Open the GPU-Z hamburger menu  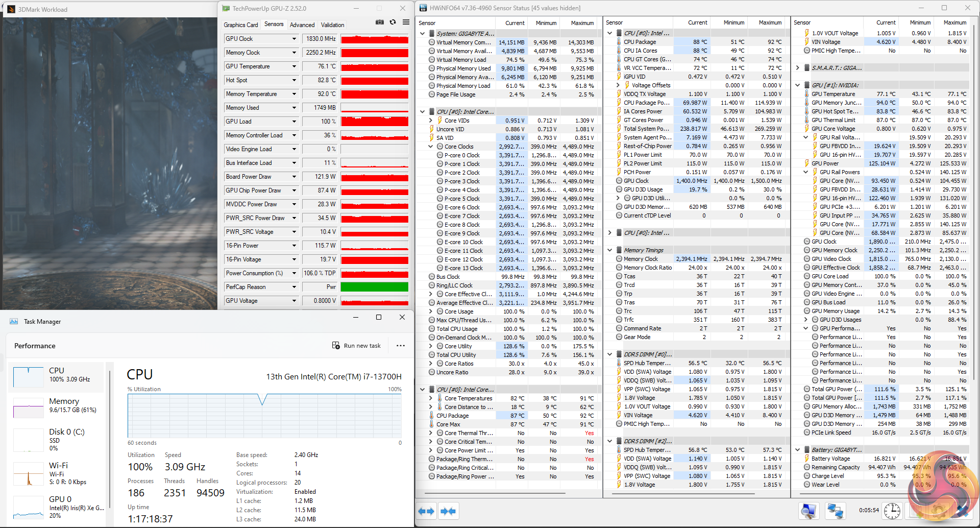pos(406,22)
